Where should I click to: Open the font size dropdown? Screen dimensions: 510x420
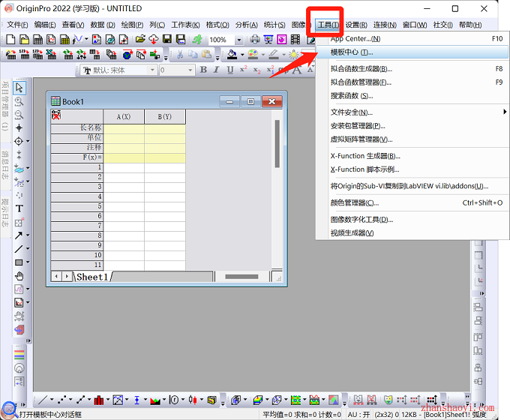pyautogui.click(x=190, y=70)
